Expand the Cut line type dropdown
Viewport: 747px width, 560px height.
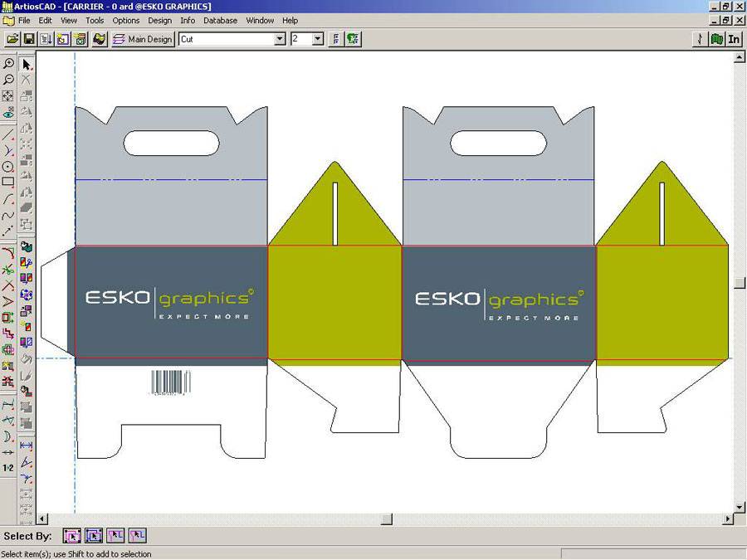[281, 39]
